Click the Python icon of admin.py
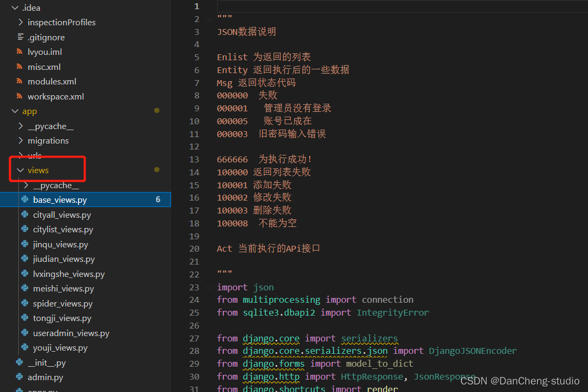The width and height of the screenshot is (588, 392). tap(19, 377)
